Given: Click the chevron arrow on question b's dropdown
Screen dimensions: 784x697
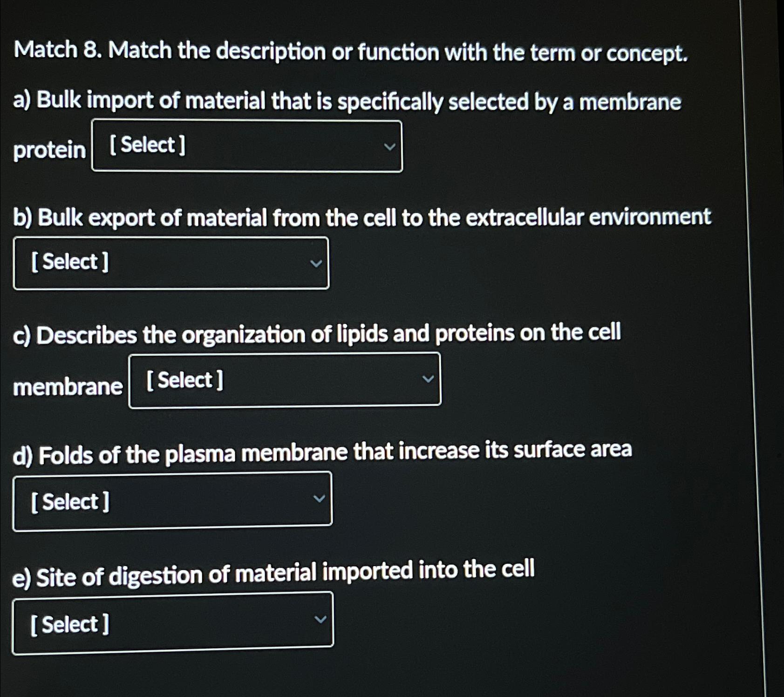Looking at the screenshot, I should coord(317,263).
